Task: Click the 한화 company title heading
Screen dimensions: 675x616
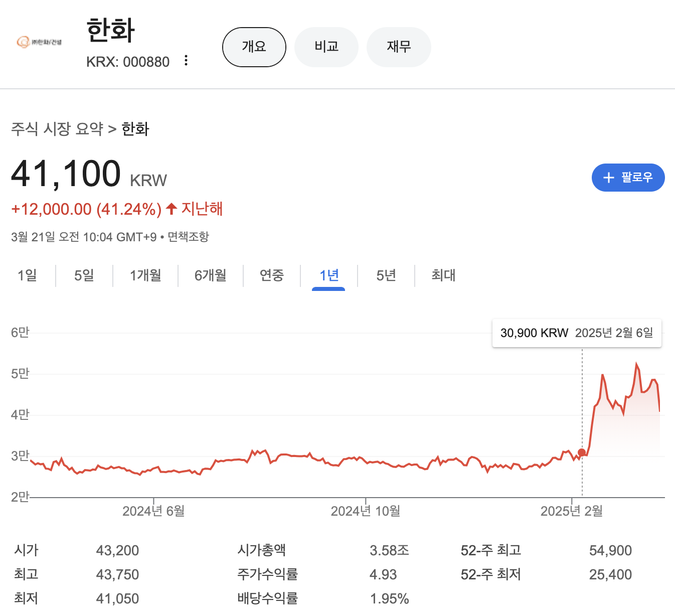Action: tap(111, 30)
